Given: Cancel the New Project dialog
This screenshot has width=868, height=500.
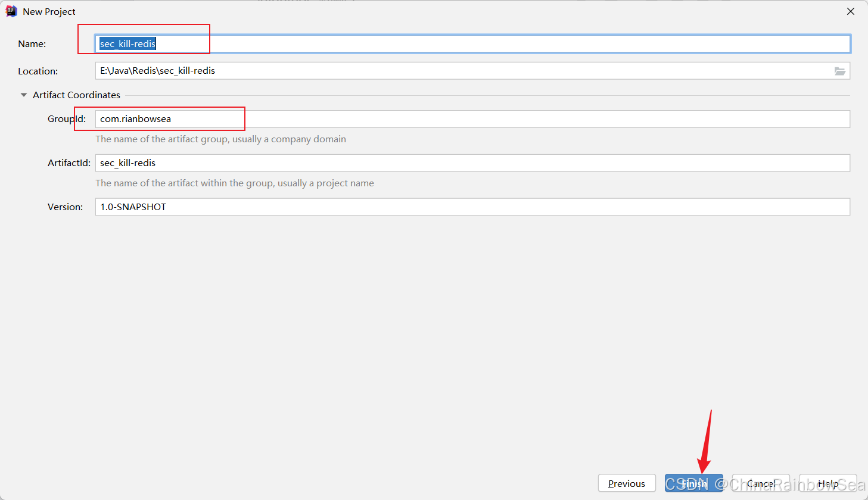Looking at the screenshot, I should click(761, 483).
